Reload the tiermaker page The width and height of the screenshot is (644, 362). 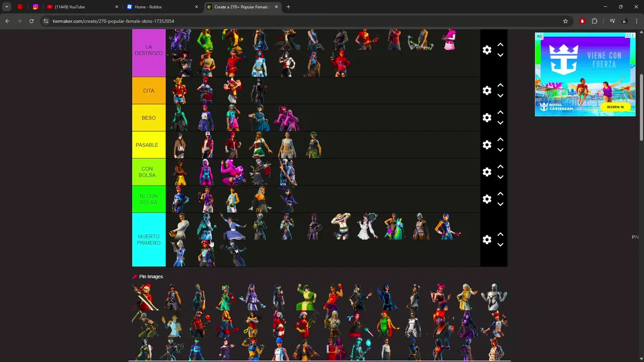(x=31, y=21)
